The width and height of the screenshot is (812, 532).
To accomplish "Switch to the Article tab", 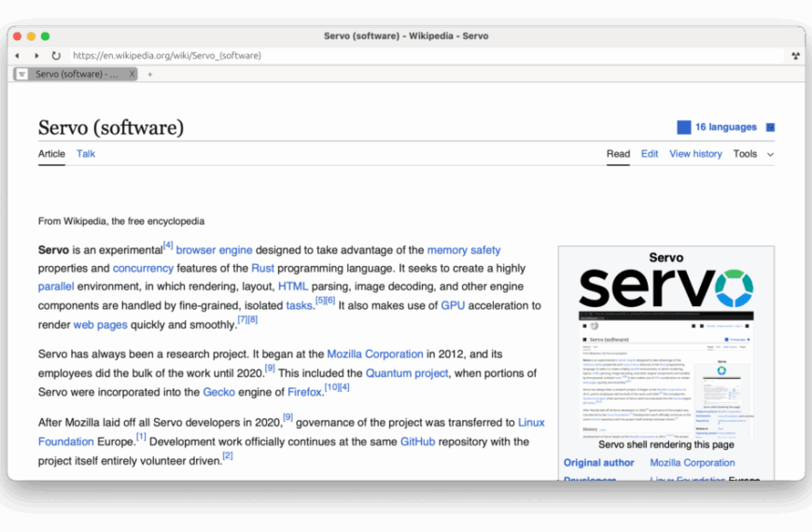I will tap(51, 154).
